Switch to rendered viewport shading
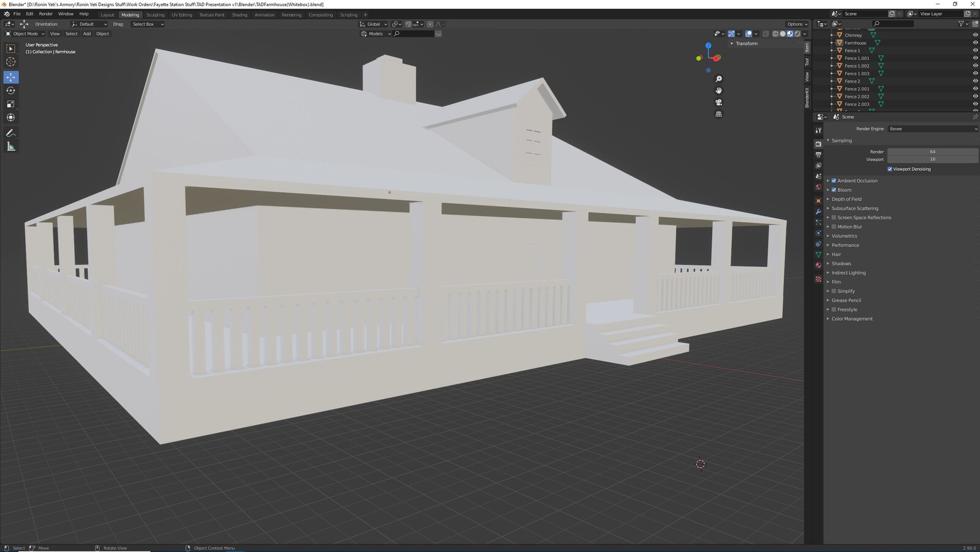Image resolution: width=980 pixels, height=552 pixels. coord(797,34)
